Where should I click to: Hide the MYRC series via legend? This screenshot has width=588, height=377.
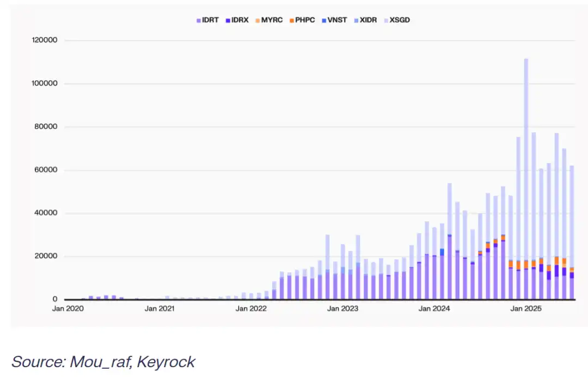click(x=269, y=20)
